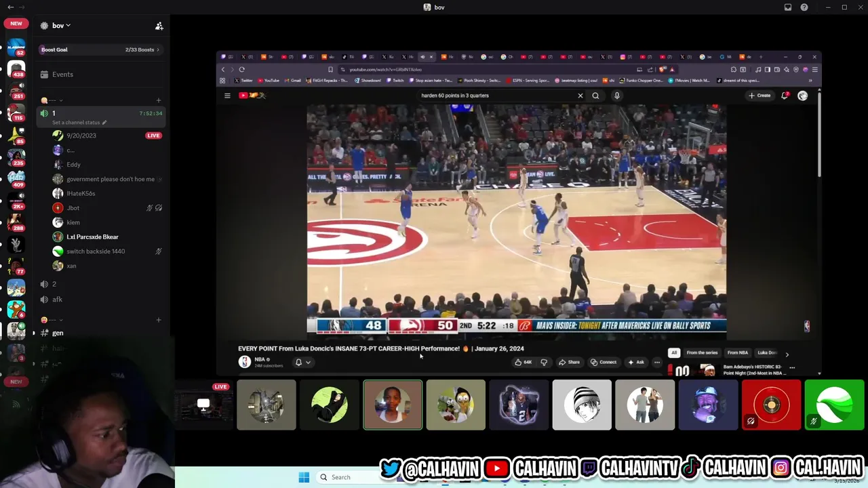Select stream participant tile with LIVE badge
868x488 pixels.
(x=203, y=405)
